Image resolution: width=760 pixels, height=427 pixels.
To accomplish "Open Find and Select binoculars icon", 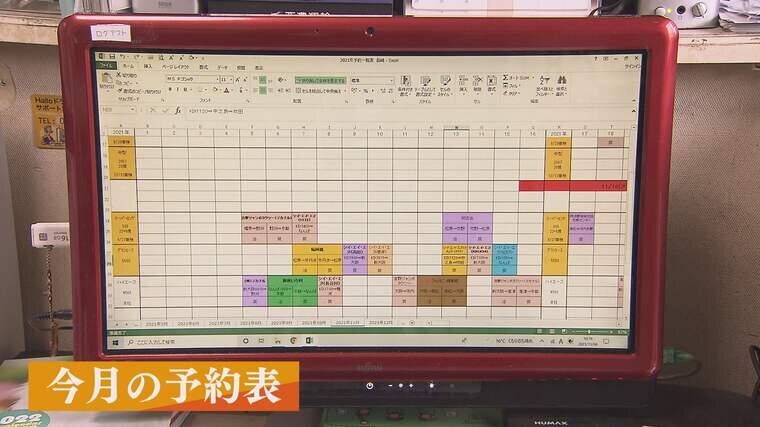I will [x=562, y=80].
